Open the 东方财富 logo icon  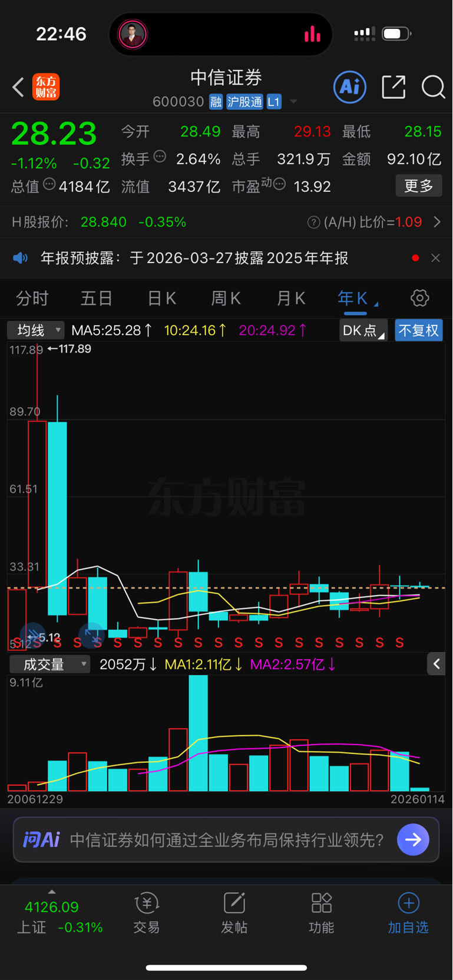coord(46,87)
